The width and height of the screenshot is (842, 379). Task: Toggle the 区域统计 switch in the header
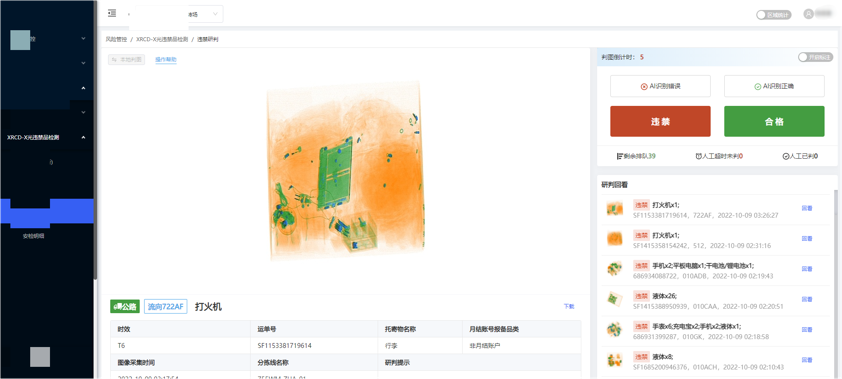click(x=773, y=15)
